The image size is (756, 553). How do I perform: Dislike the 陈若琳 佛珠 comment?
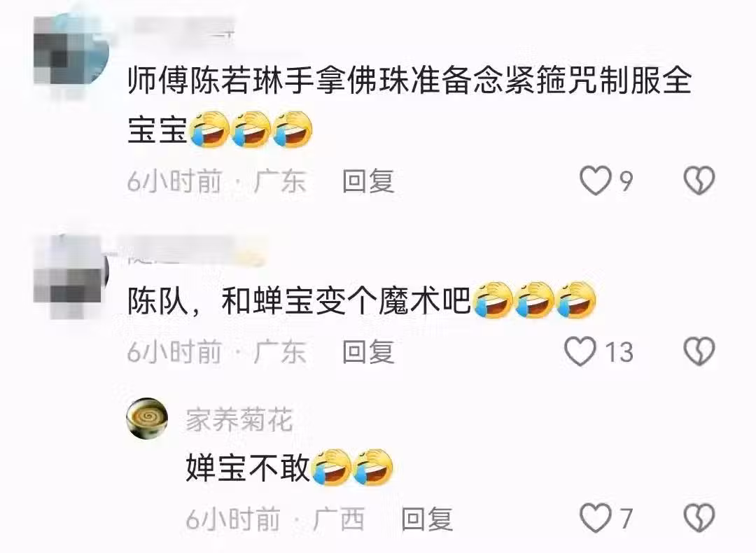pos(699,181)
